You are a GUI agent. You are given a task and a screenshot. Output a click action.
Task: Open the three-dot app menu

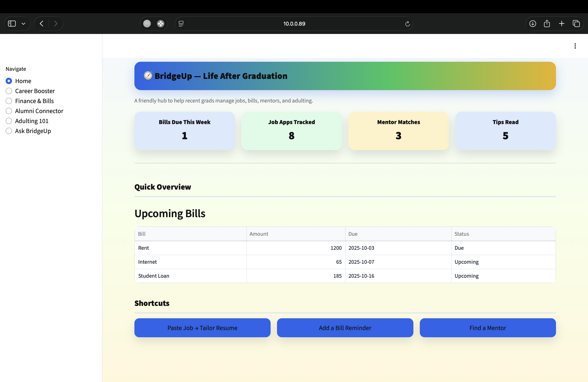click(575, 46)
